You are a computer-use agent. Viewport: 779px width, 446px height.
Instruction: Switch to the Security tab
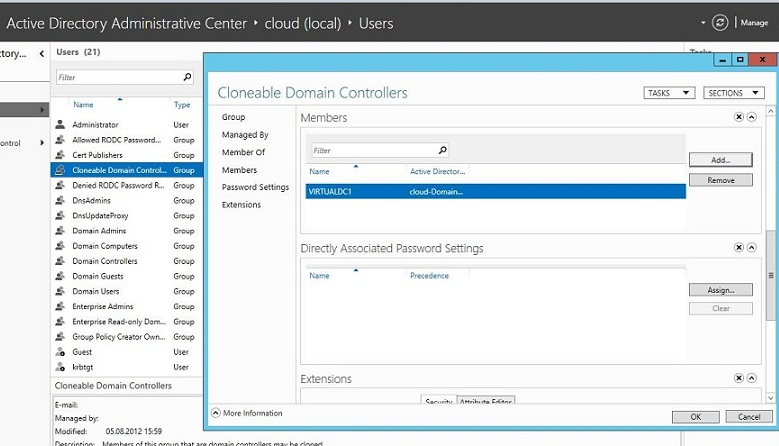click(x=439, y=401)
